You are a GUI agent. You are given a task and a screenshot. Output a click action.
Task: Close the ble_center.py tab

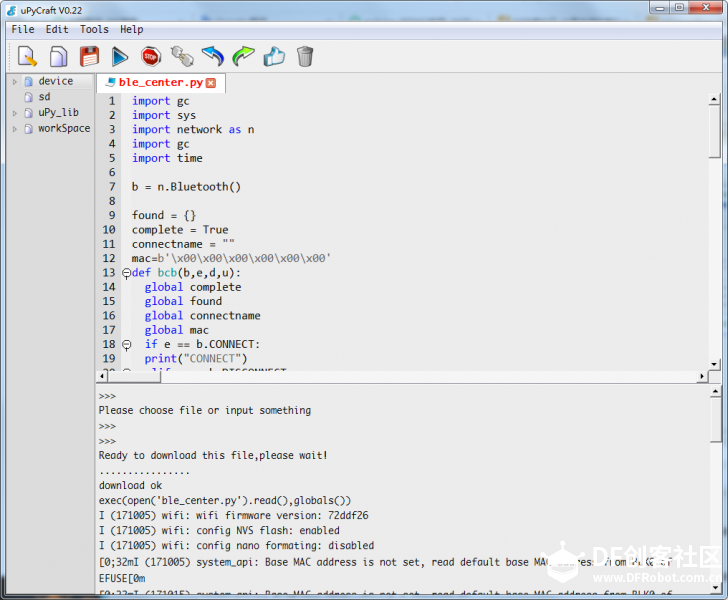pyautogui.click(x=211, y=83)
